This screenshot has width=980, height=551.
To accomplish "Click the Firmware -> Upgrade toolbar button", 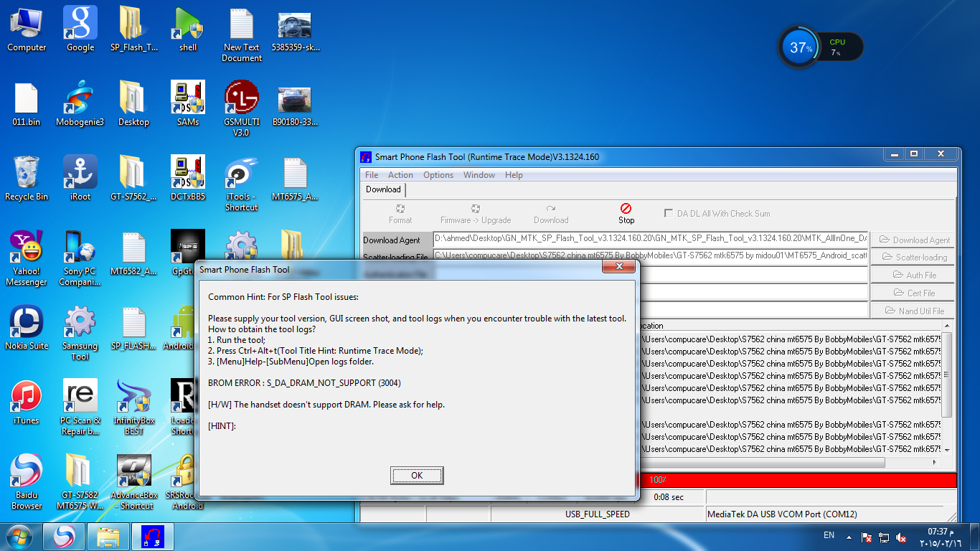I will coord(476,214).
